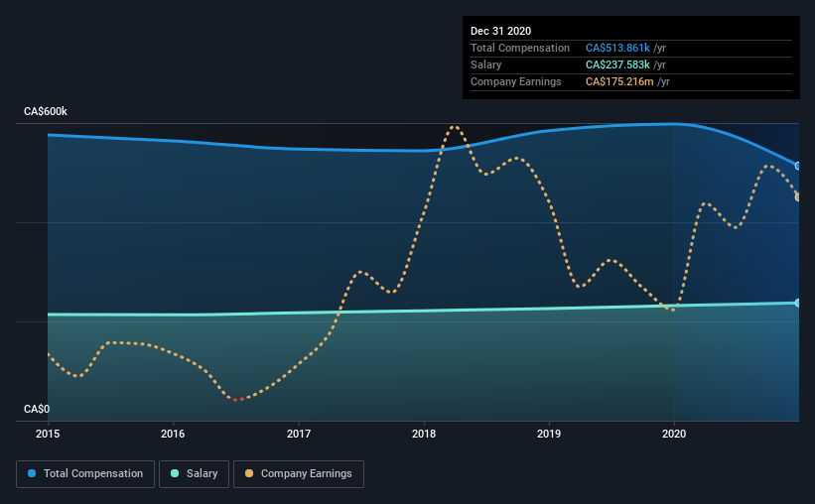
Task: Select the 2018 axis label
Action: (x=424, y=434)
